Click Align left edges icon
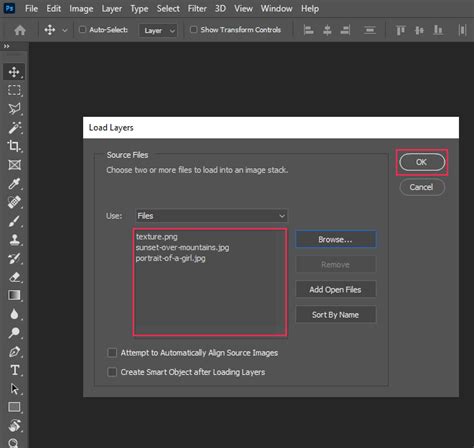The width and height of the screenshot is (474, 448). pos(308,30)
